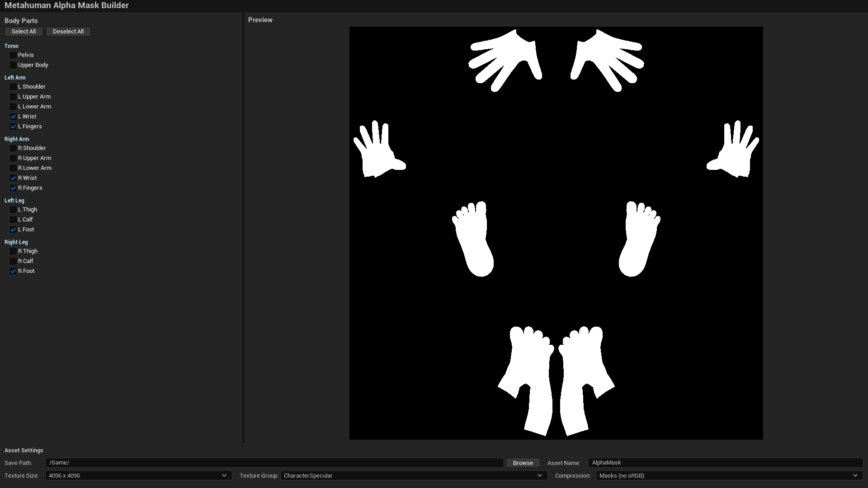Disable the R Fingers checkbox
This screenshot has height=488, width=868.
(x=13, y=188)
